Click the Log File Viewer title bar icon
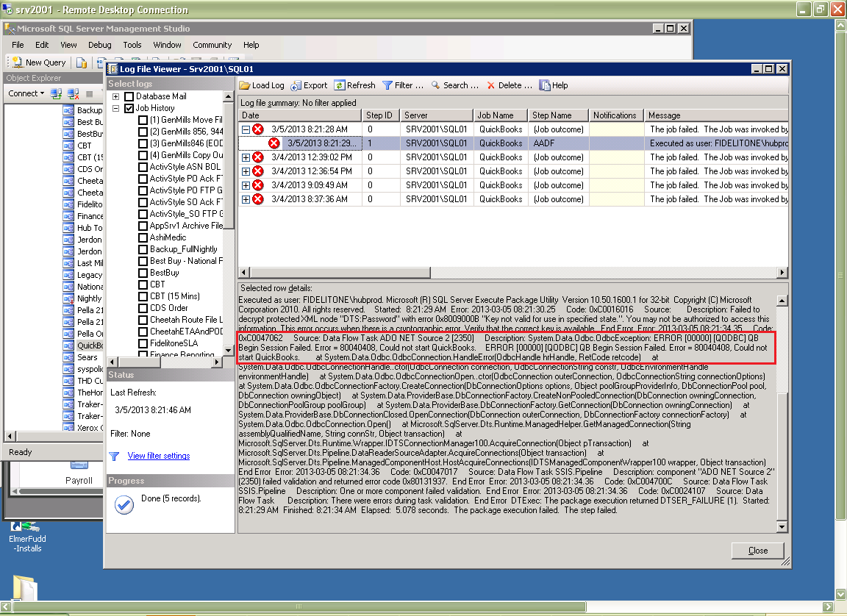Image resolution: width=847 pixels, height=616 pixels. [113, 69]
